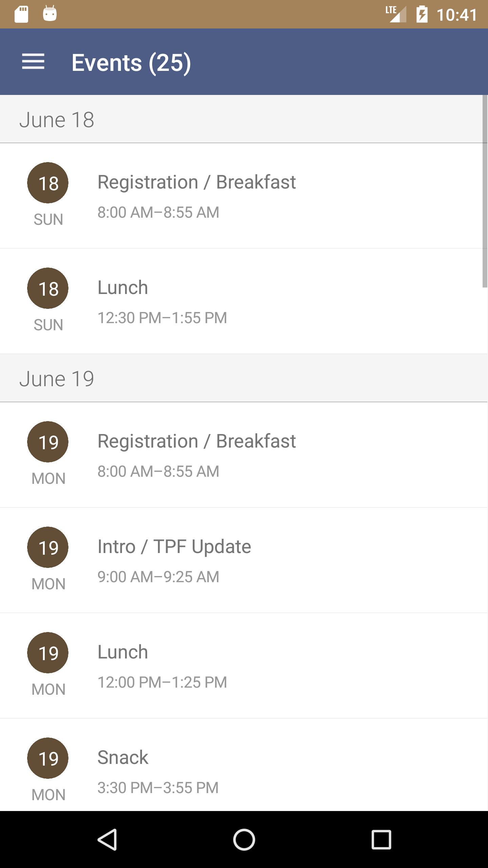Tap the June 18 Sunday Lunch date badge

(48, 288)
